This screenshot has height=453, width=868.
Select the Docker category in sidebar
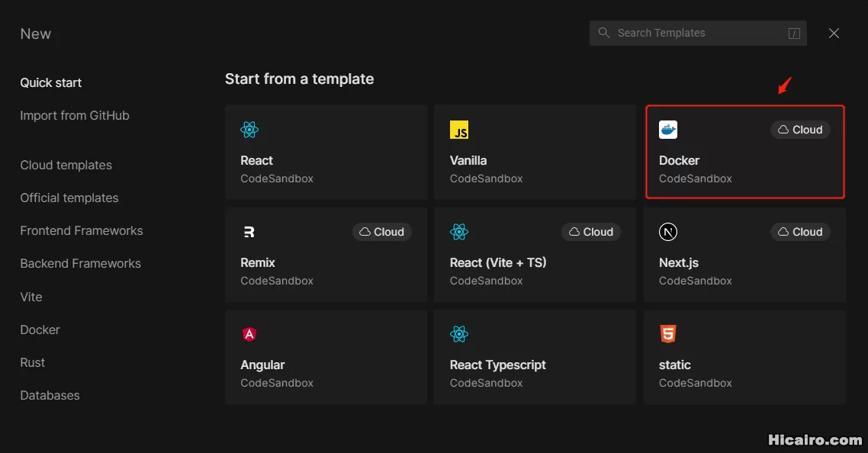(x=40, y=329)
